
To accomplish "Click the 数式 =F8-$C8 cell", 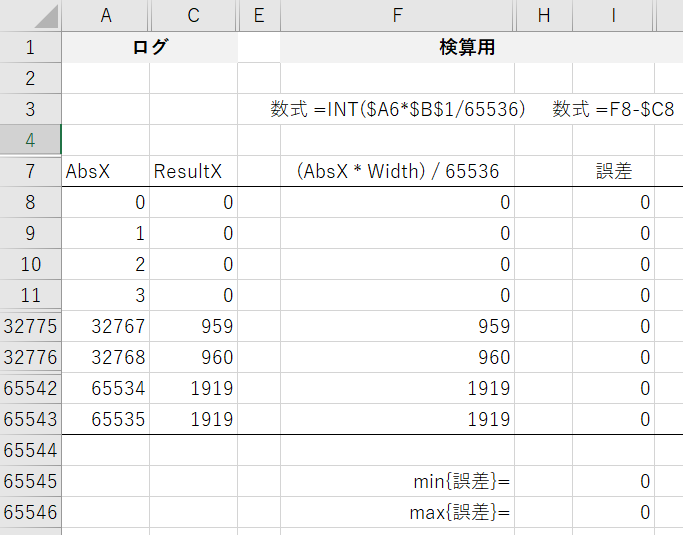I will point(613,109).
